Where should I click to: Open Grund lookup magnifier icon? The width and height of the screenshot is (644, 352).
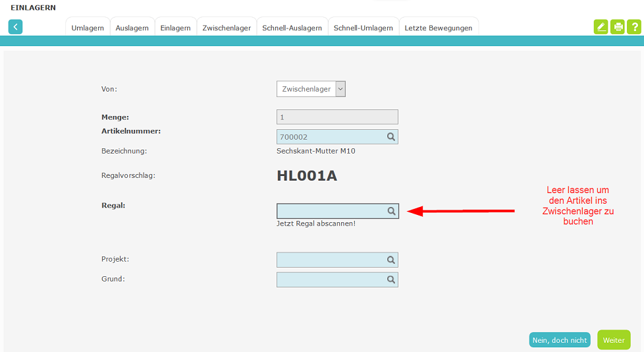[391, 279]
